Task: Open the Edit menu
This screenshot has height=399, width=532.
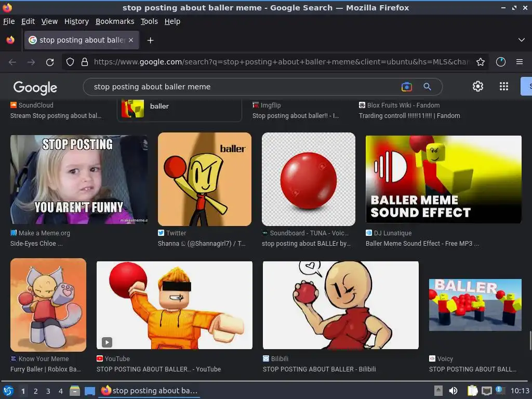Action: point(28,21)
